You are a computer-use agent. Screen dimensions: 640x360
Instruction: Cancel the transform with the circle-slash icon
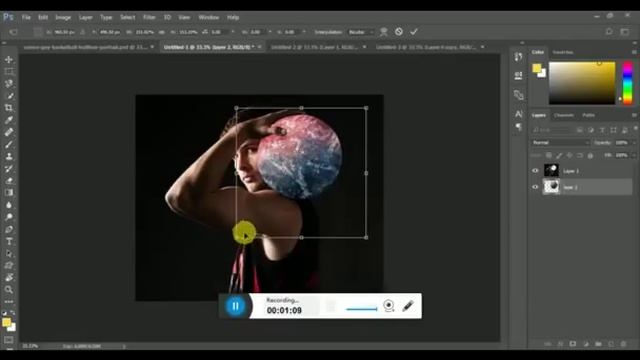[x=399, y=32]
